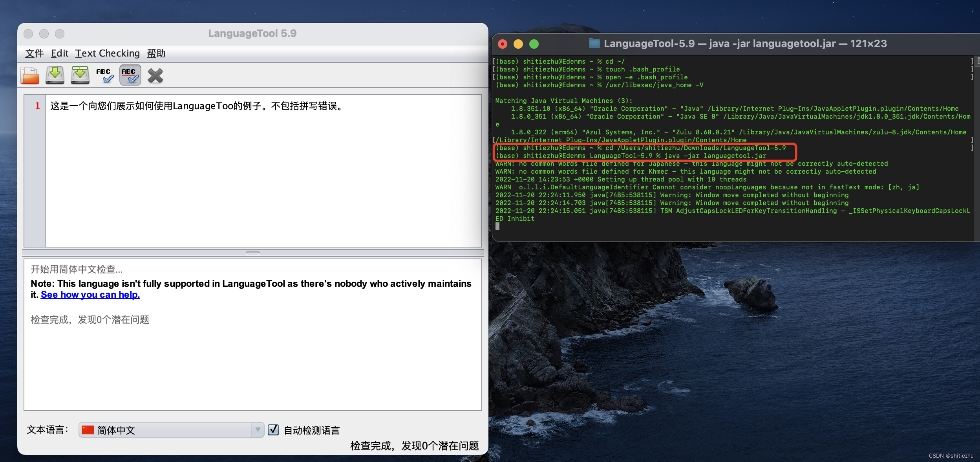980x462 pixels.
Task: Open the Text Checking menu
Action: pyautogui.click(x=108, y=53)
